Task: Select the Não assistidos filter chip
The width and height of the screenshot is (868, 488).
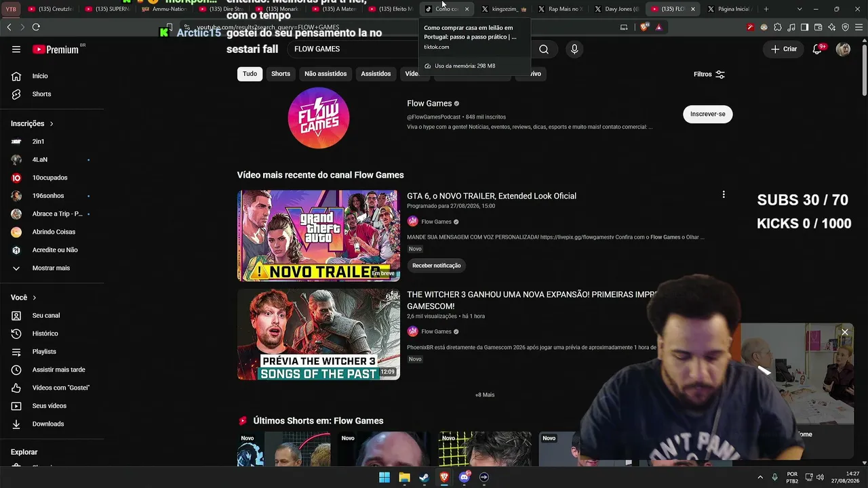Action: [x=325, y=74]
